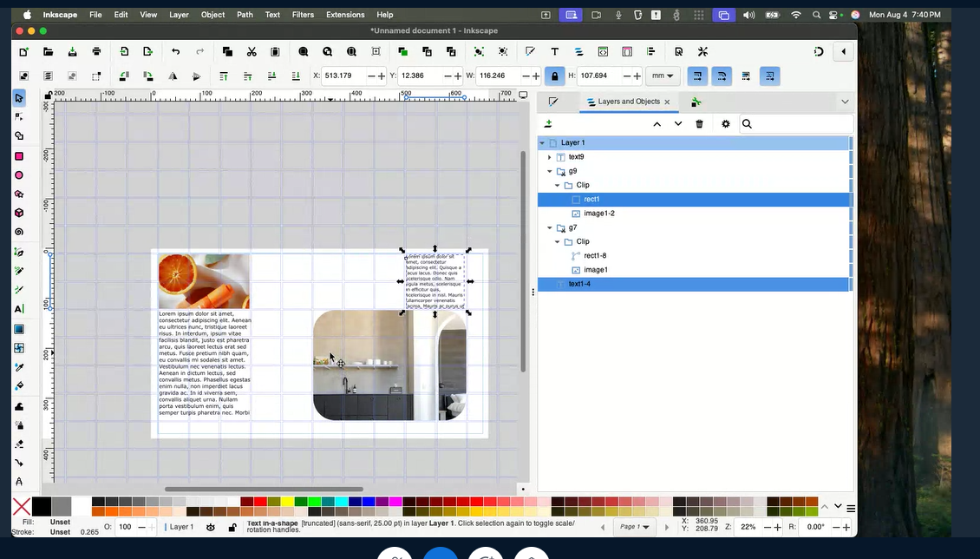The image size is (980, 559).
Task: Click the X position input field
Action: [x=344, y=76]
